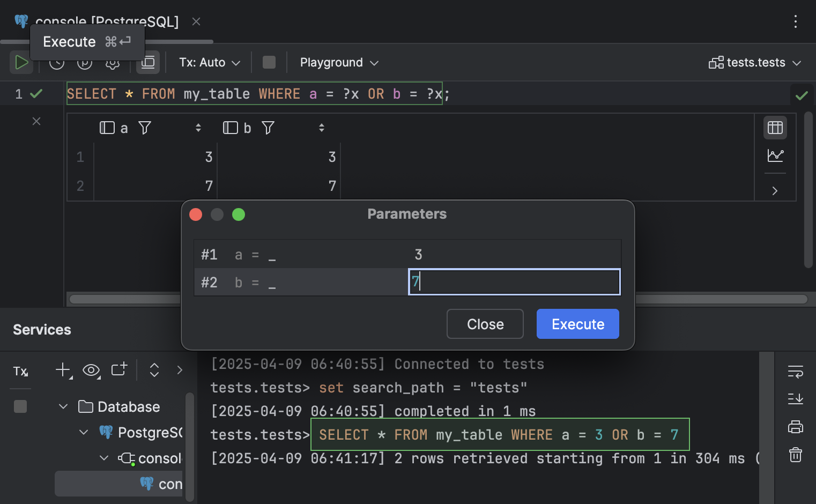Open the Tx: Auto transaction mode dropdown
This screenshot has height=504, width=816.
(209, 62)
